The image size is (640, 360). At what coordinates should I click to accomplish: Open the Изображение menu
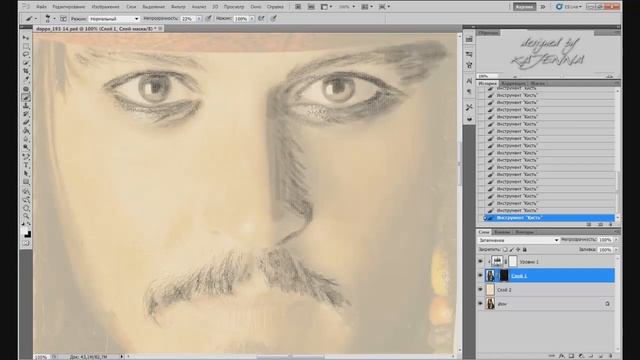[x=106, y=7]
